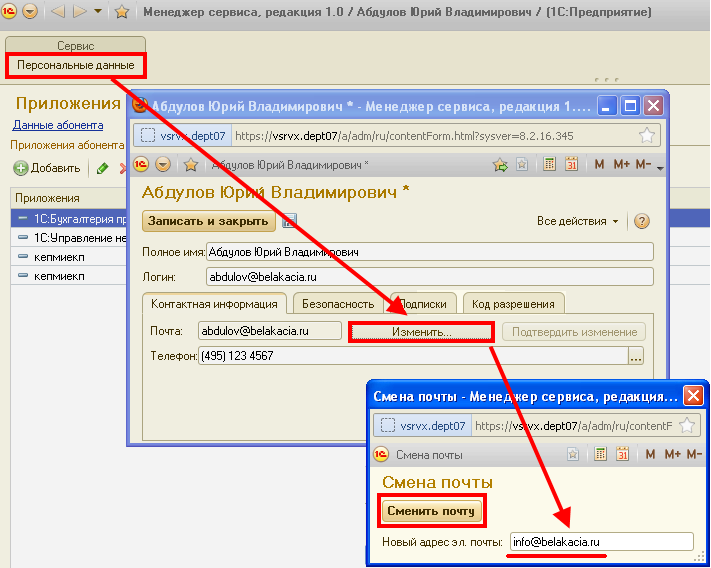
Task: Bookmark star in Смена почты address bar
Action: tap(687, 426)
